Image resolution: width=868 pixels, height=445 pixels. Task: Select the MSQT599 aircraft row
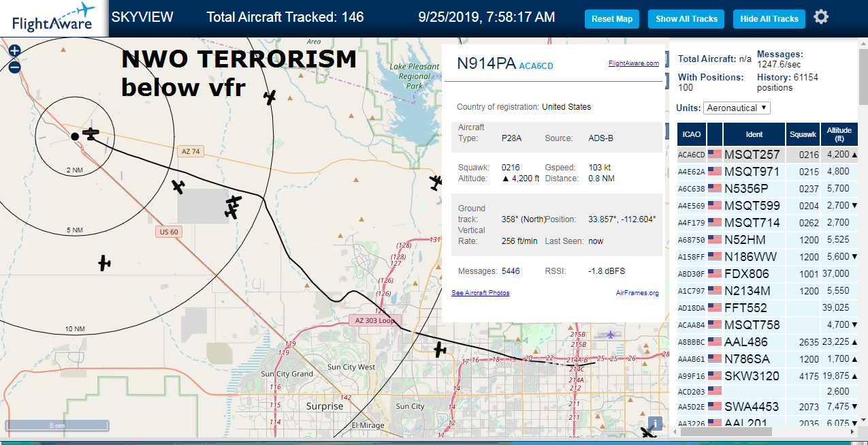(x=767, y=206)
